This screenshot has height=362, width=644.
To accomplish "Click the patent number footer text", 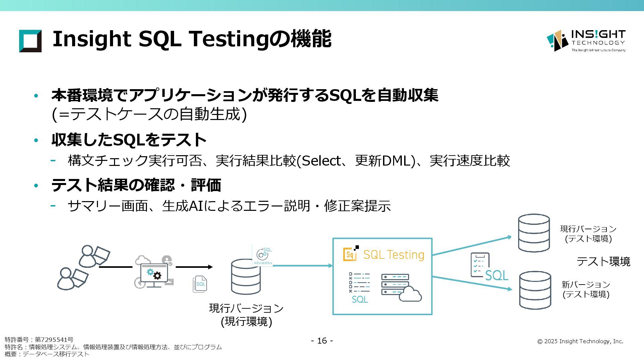I will click(x=39, y=340).
